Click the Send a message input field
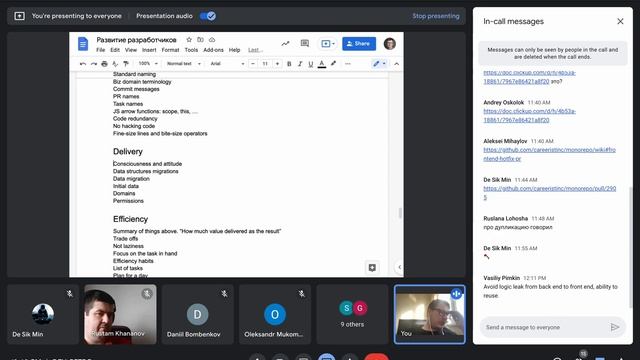The height and width of the screenshot is (360, 640). point(545,327)
